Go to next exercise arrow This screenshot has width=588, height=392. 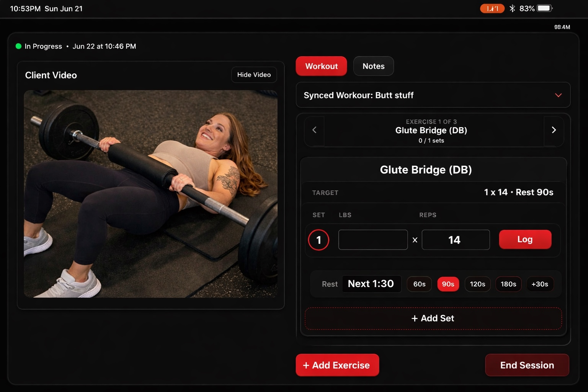tap(554, 130)
